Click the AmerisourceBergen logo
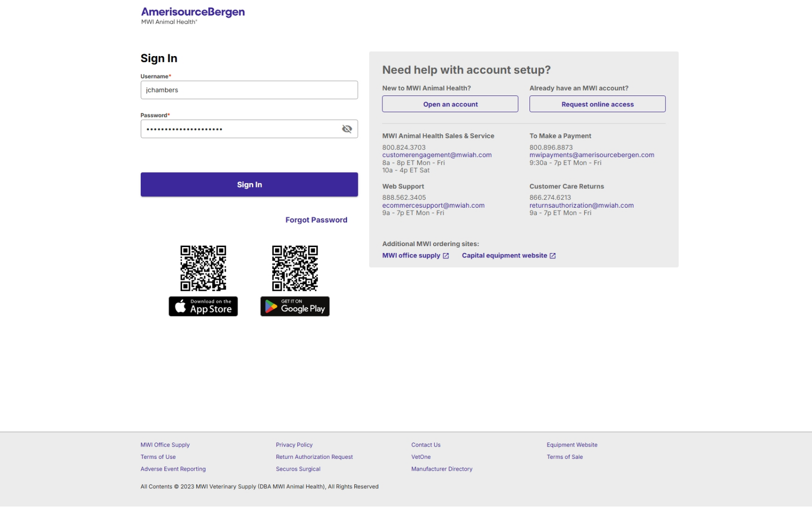Viewport: 812px width, 507px height. [193, 15]
